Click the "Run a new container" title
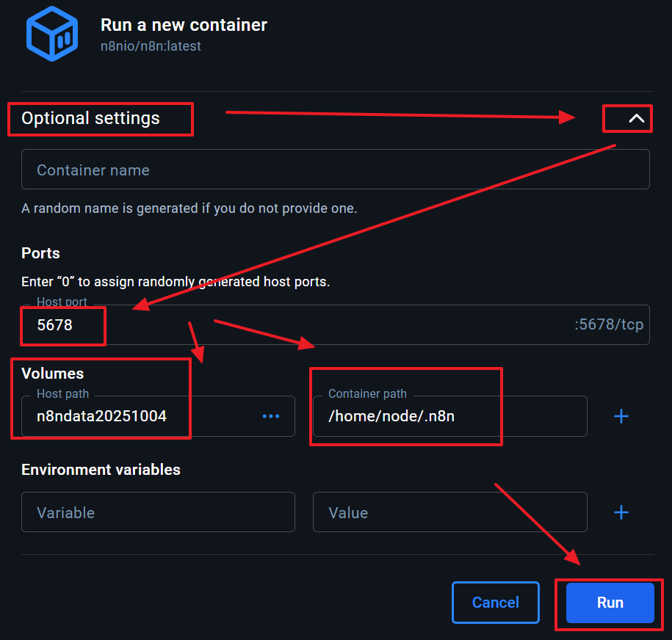672x640 pixels. [184, 25]
